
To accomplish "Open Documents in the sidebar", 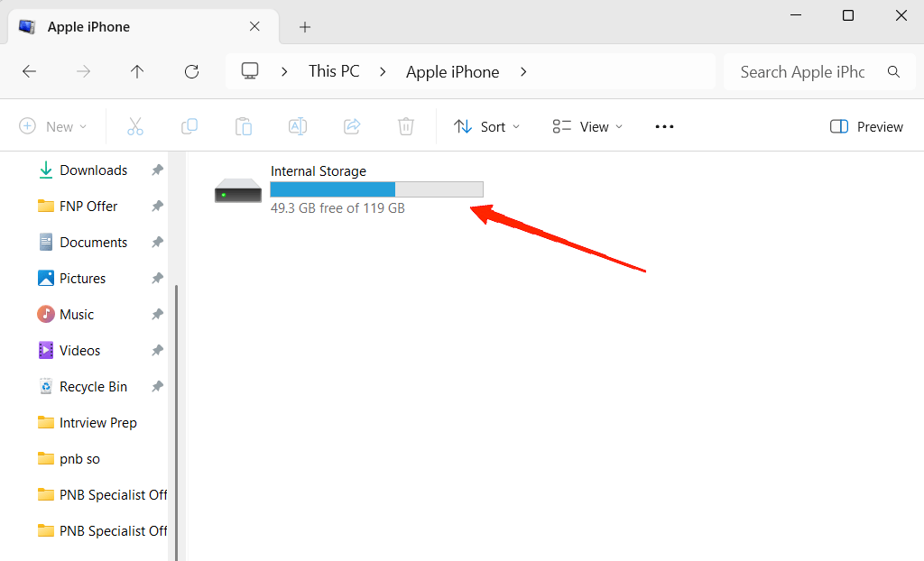I will [x=93, y=243].
